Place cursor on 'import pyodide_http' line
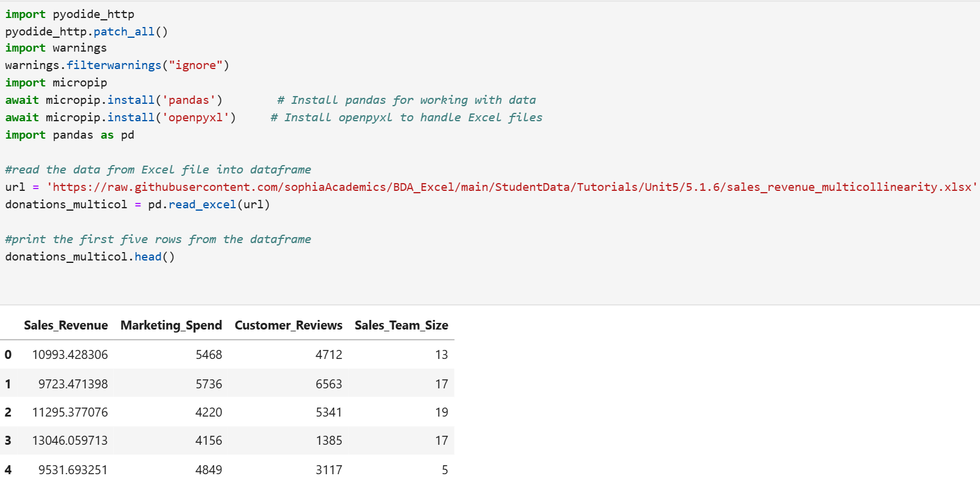Image resolution: width=980 pixels, height=485 pixels. [x=70, y=14]
